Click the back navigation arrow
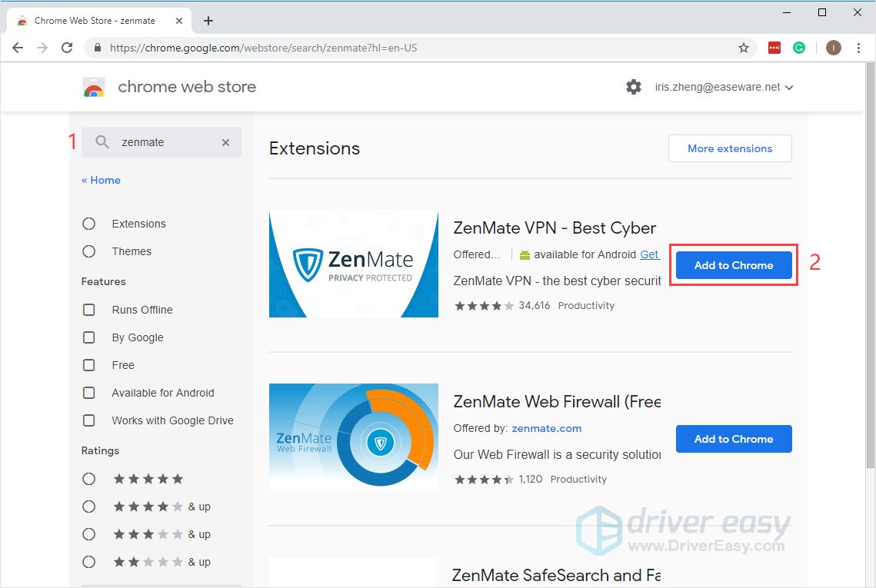This screenshot has width=876, height=588. pyautogui.click(x=18, y=47)
